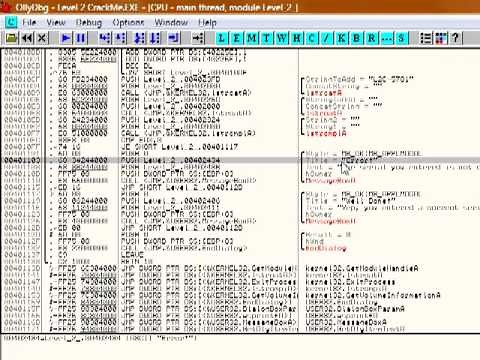Click the red lstrcmpiA comment
Image resolution: width=480 pixels, height=360 pixels.
(326, 133)
